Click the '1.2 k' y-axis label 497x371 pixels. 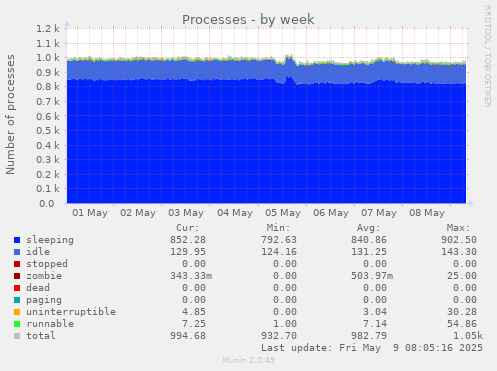coord(48,29)
